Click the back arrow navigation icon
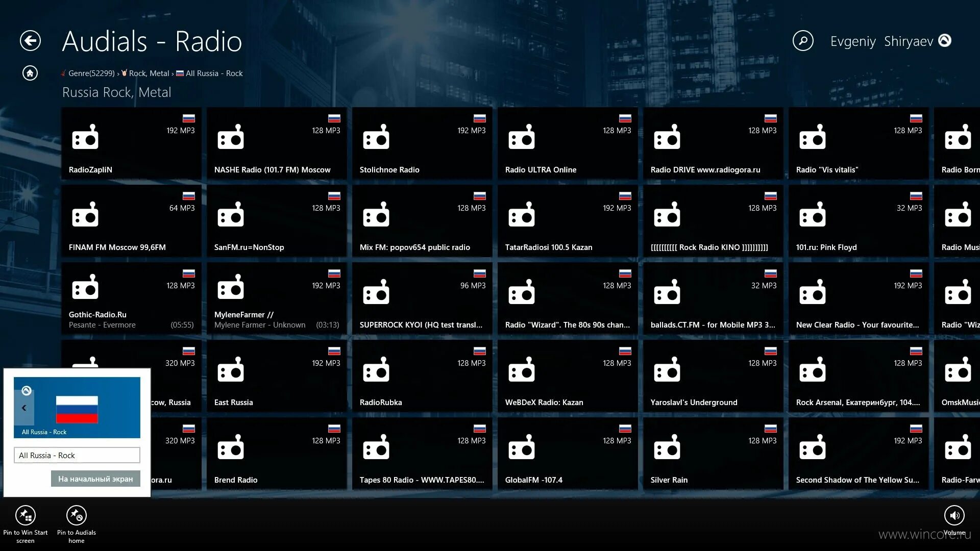The width and height of the screenshot is (980, 551). coord(30,40)
